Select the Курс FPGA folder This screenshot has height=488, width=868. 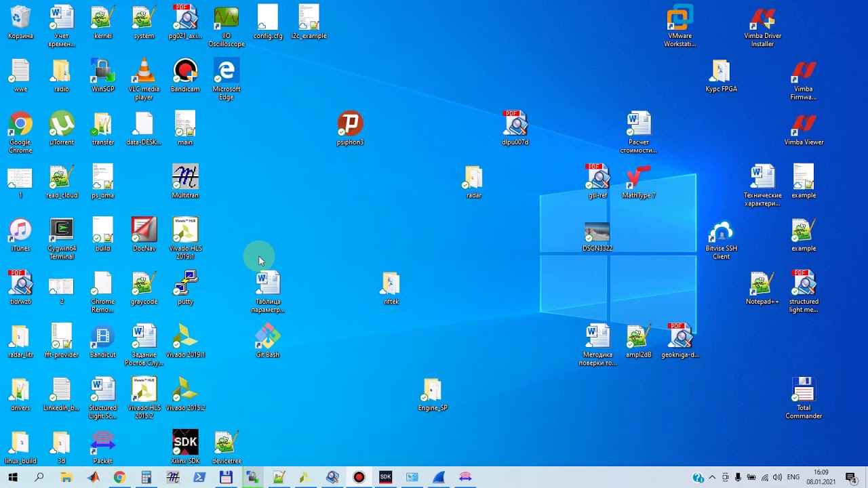721,75
